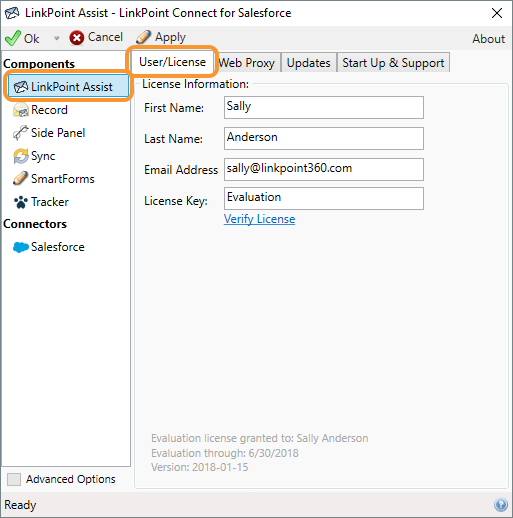
Task: Switch to the Updates tab
Action: click(x=309, y=63)
